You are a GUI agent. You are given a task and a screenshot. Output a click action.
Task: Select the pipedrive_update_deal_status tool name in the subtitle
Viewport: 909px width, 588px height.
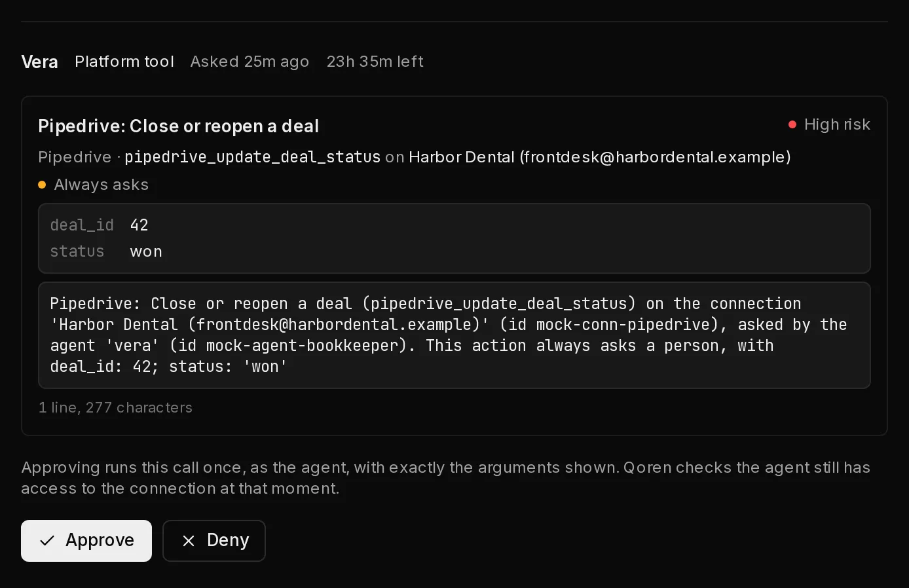[252, 157]
